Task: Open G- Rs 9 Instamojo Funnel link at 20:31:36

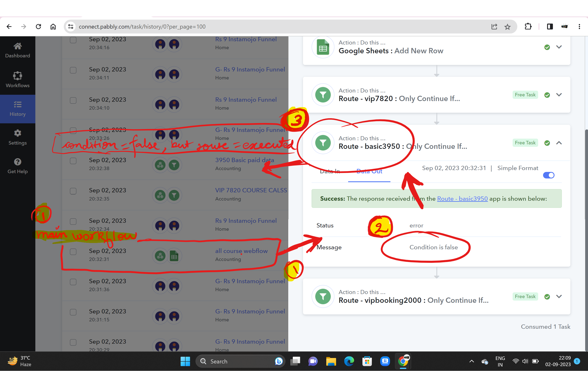Action: [250, 281]
